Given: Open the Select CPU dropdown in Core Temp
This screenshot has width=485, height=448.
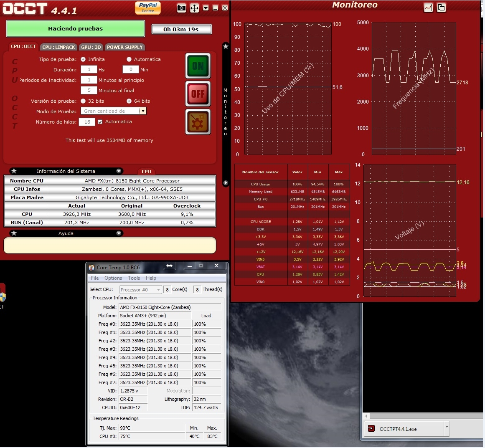Looking at the screenshot, I should [x=140, y=290].
